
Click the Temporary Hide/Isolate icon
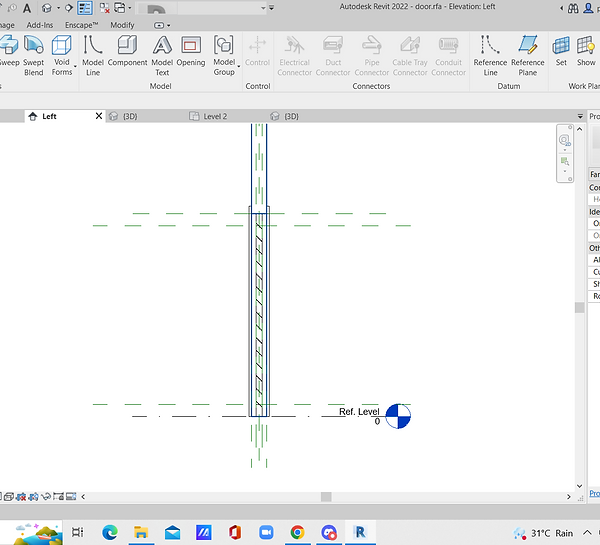coord(46,497)
